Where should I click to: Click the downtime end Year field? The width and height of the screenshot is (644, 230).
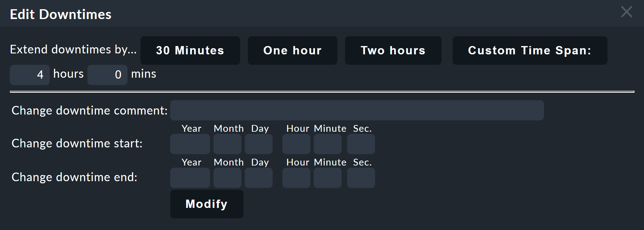[x=190, y=177]
